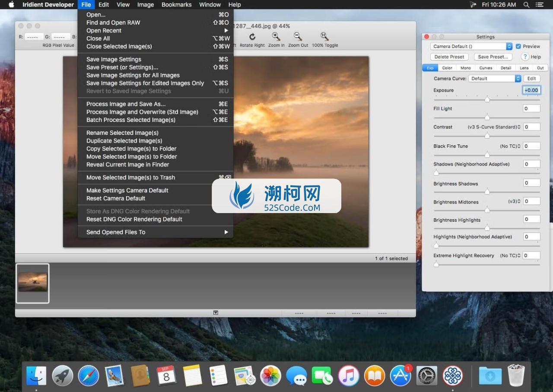The width and height of the screenshot is (553, 392).
Task: Open iTunes music icon in Dock
Action: tap(349, 375)
